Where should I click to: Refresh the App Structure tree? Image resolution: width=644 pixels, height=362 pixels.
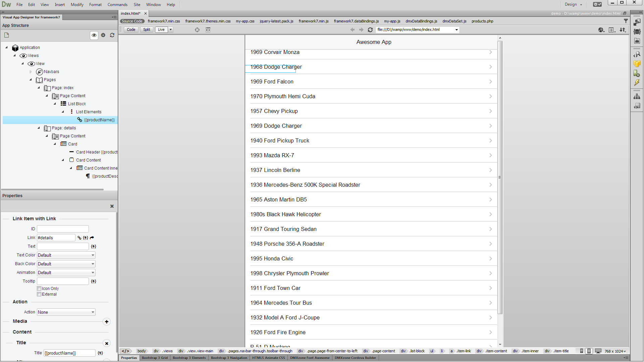point(112,35)
